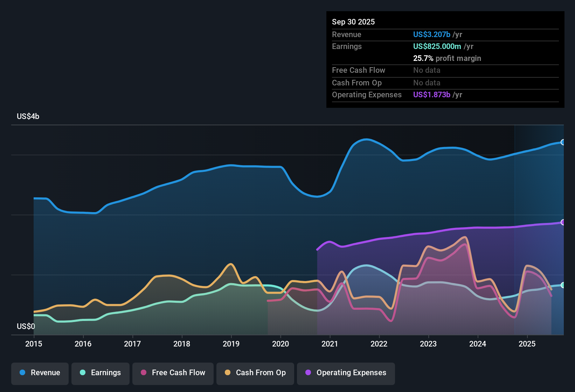The height and width of the screenshot is (392, 575).
Task: Click the 2024 x-axis label
Action: pos(478,344)
